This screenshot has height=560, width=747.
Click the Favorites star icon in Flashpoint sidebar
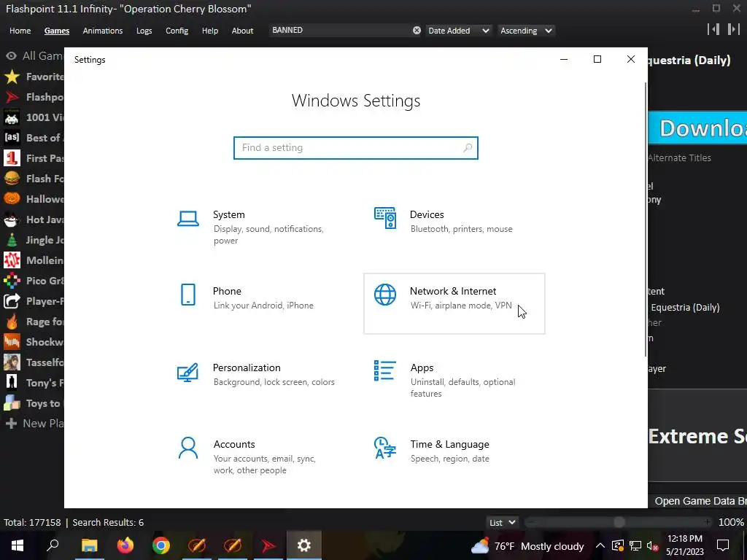[12, 77]
